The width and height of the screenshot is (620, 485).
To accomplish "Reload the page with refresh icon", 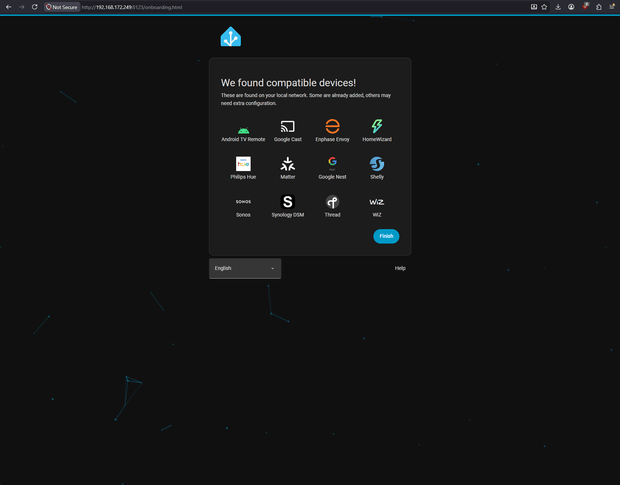I will point(34,7).
